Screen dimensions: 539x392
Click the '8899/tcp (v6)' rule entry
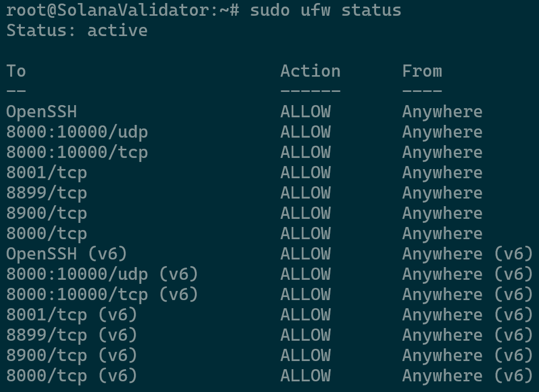click(x=72, y=335)
